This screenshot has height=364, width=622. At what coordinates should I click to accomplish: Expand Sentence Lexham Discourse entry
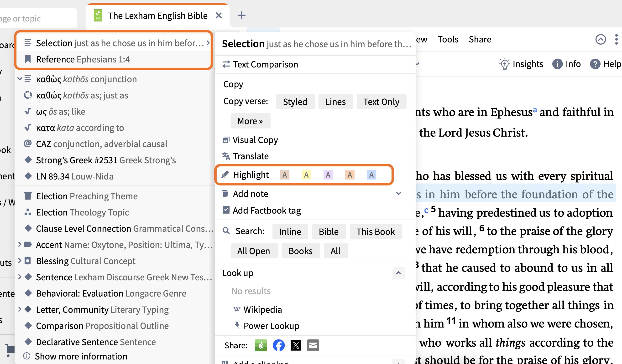(x=20, y=277)
